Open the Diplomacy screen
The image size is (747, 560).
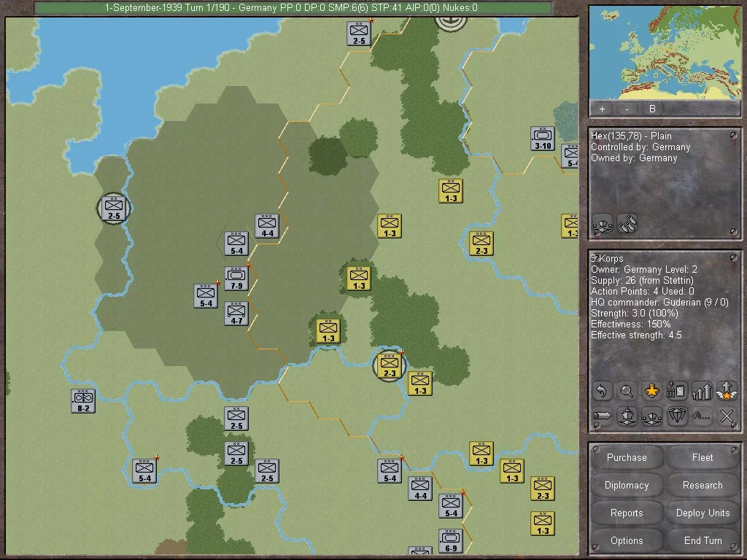tap(627, 485)
